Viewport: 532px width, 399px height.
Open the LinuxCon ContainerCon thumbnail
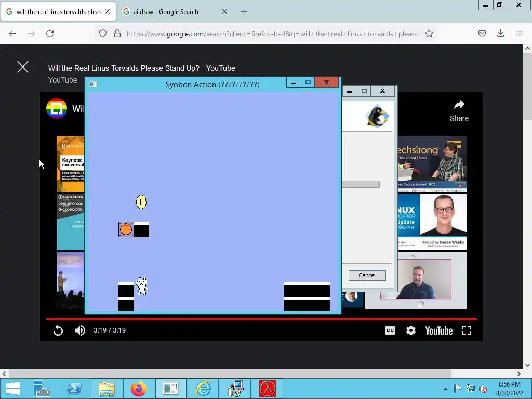pos(71,222)
